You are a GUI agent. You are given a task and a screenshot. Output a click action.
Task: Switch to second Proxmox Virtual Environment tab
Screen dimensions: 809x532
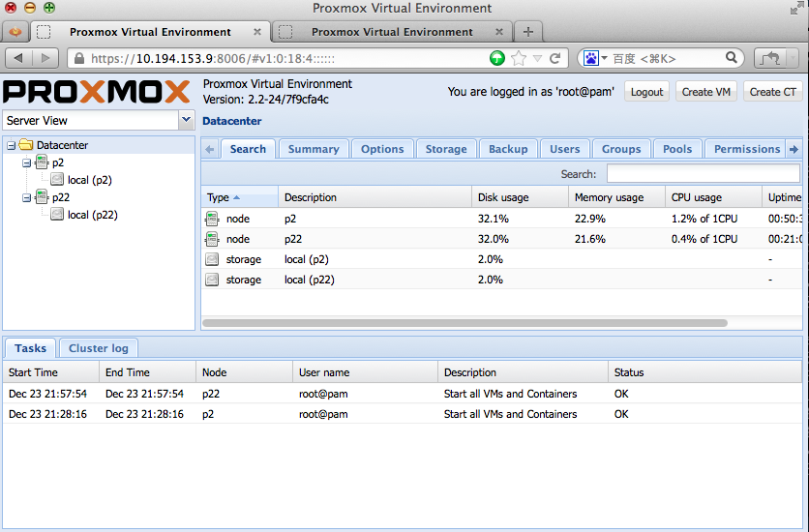[392, 32]
